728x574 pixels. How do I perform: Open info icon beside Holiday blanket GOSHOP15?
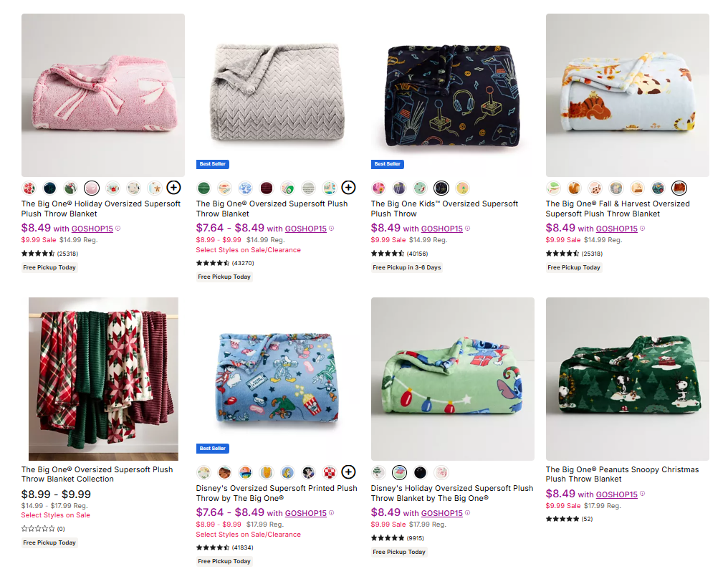(118, 229)
